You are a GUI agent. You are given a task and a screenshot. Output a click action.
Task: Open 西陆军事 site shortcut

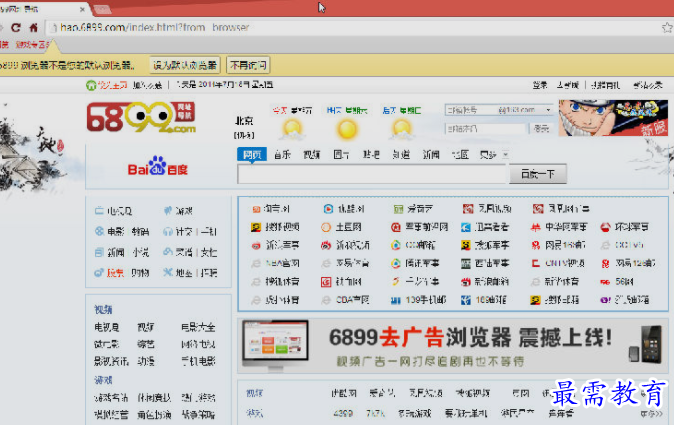pyautogui.click(x=485, y=263)
